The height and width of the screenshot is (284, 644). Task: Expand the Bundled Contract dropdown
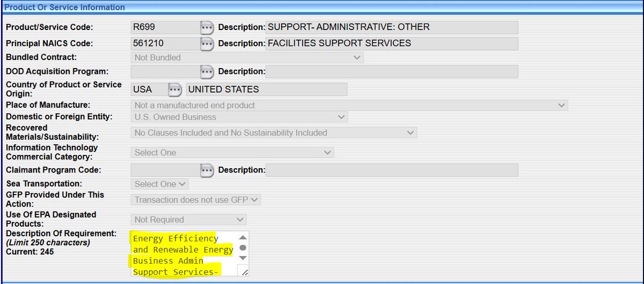247,57
